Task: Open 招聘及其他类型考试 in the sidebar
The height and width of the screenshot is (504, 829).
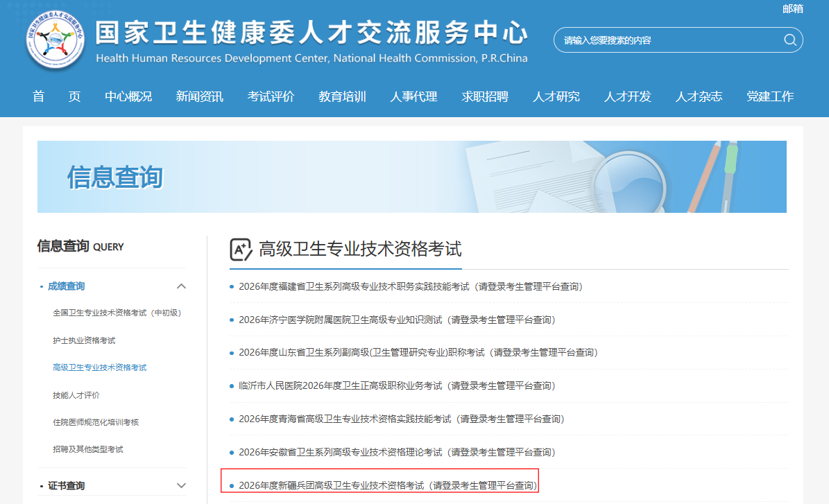Action: (88, 449)
